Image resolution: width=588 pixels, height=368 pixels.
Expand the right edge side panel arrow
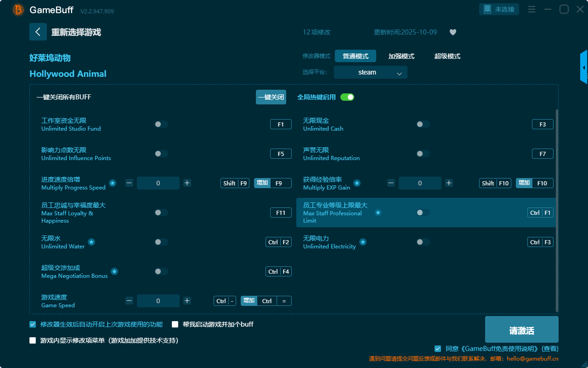pos(584,68)
